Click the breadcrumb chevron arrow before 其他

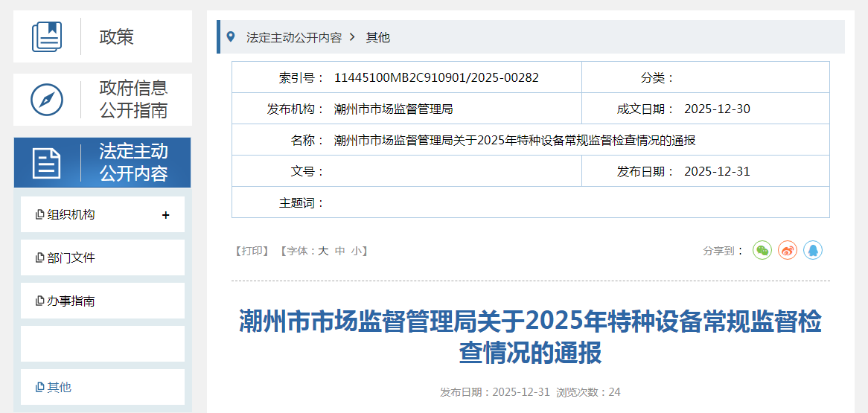pyautogui.click(x=352, y=37)
